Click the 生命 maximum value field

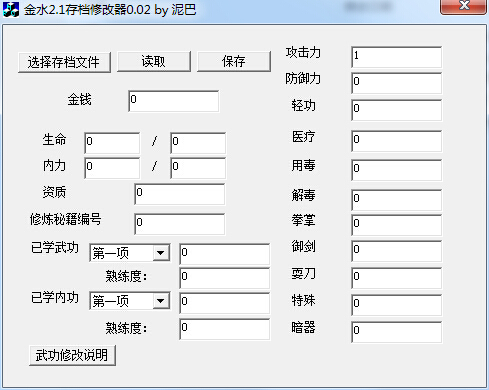(x=198, y=143)
